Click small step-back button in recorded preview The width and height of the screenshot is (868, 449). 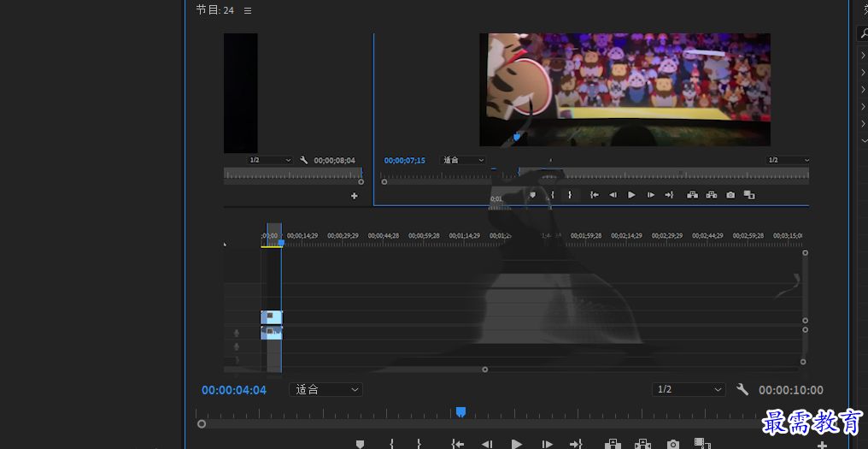tap(613, 195)
